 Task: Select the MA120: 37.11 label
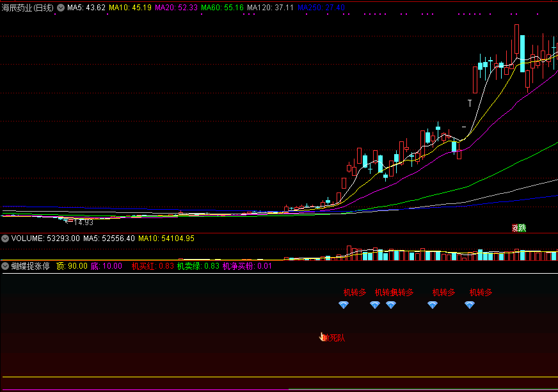click(x=271, y=8)
